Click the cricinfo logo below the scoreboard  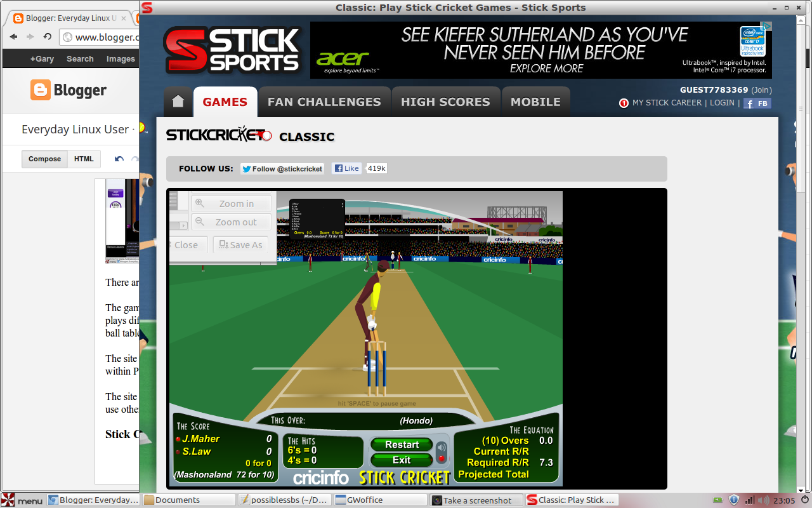point(321,477)
